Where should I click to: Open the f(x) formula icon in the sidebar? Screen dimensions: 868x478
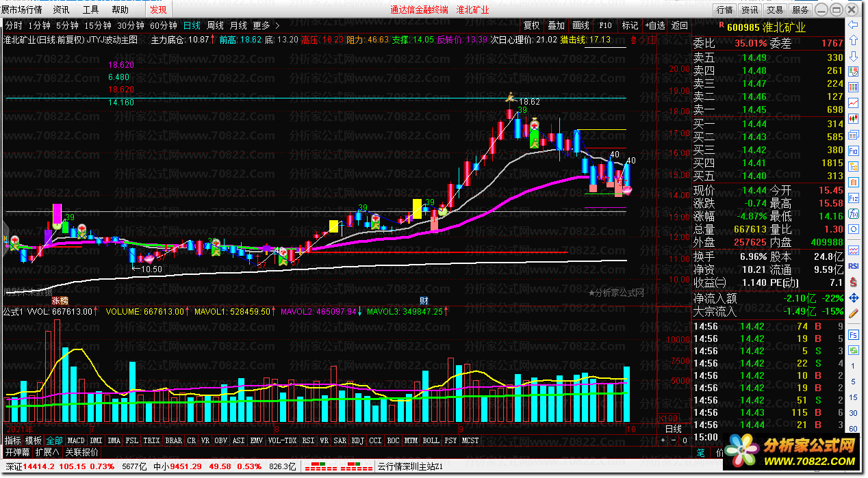[x=853, y=214]
